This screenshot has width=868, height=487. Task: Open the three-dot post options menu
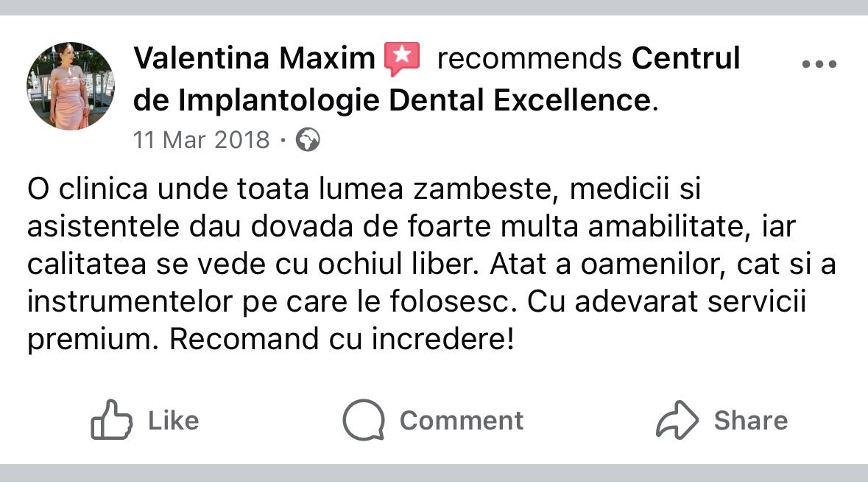pyautogui.click(x=819, y=64)
